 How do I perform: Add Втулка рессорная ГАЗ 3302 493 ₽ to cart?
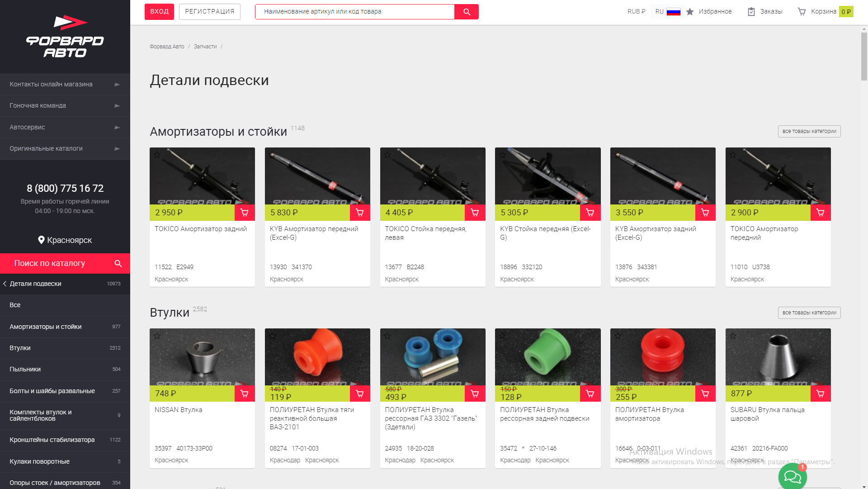(x=475, y=394)
